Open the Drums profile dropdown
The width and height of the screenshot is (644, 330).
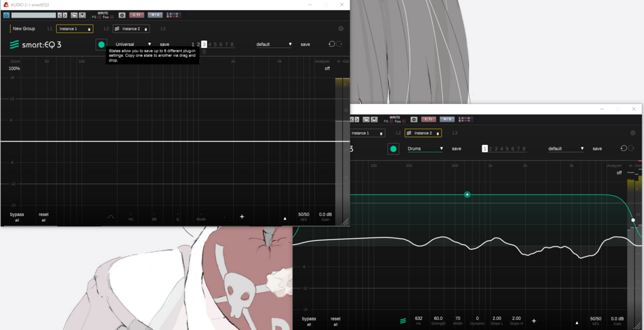click(x=425, y=149)
